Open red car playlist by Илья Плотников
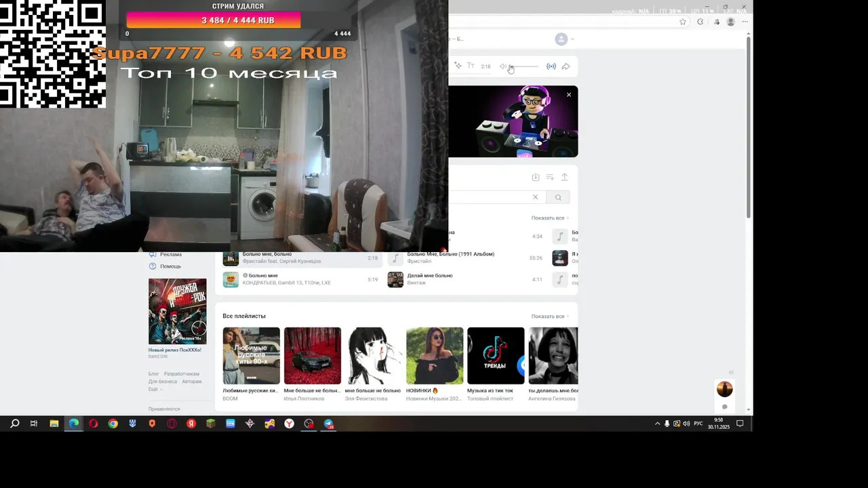This screenshot has width=868, height=488. coord(313,356)
